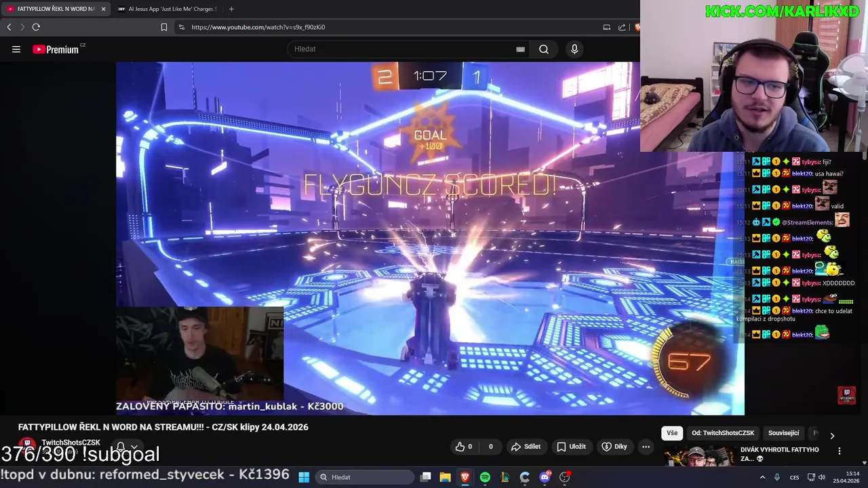The image size is (868, 488).
Task: Like the video with thumbs up
Action: [x=464, y=447]
